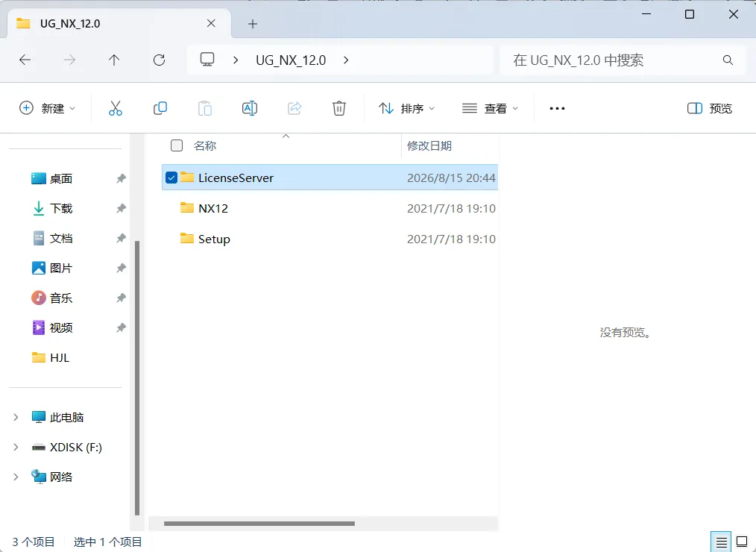Refresh the current folder view
The height and width of the screenshot is (552, 756).
coord(159,60)
